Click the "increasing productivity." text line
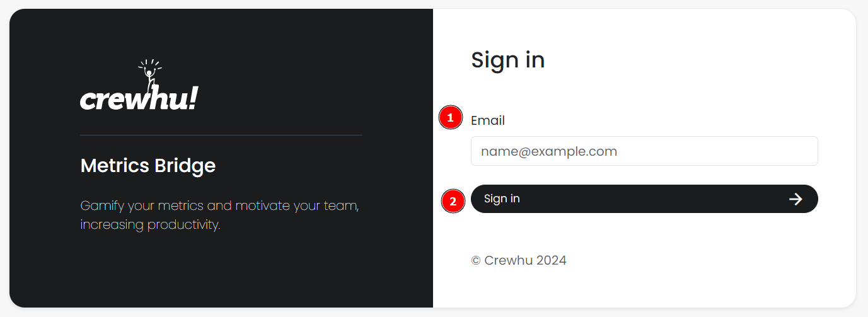Viewport: 868px width, 317px height. (150, 225)
